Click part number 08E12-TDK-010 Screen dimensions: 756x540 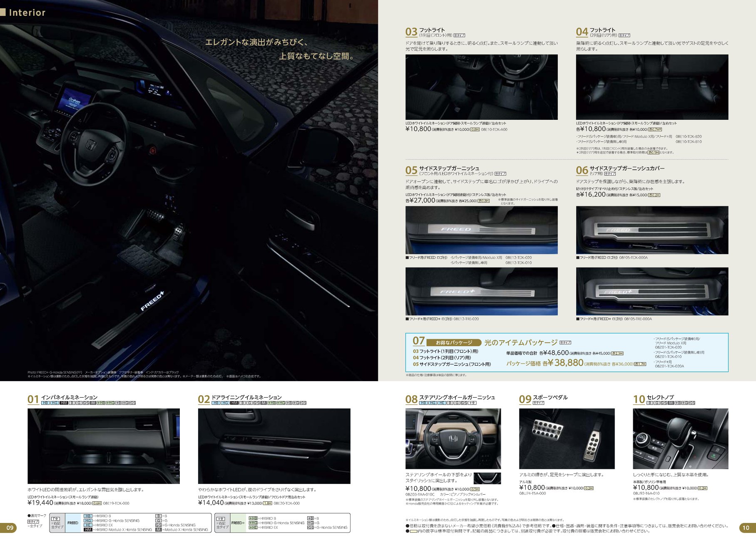point(519,263)
